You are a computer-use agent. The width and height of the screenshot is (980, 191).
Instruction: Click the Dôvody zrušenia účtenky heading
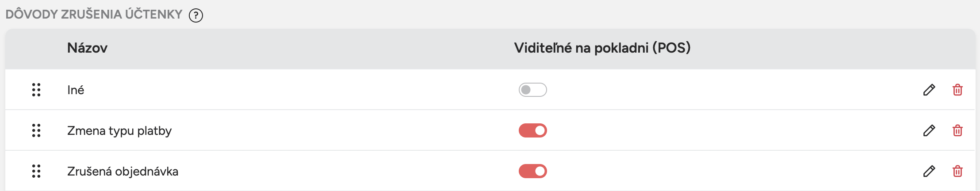[x=94, y=15]
